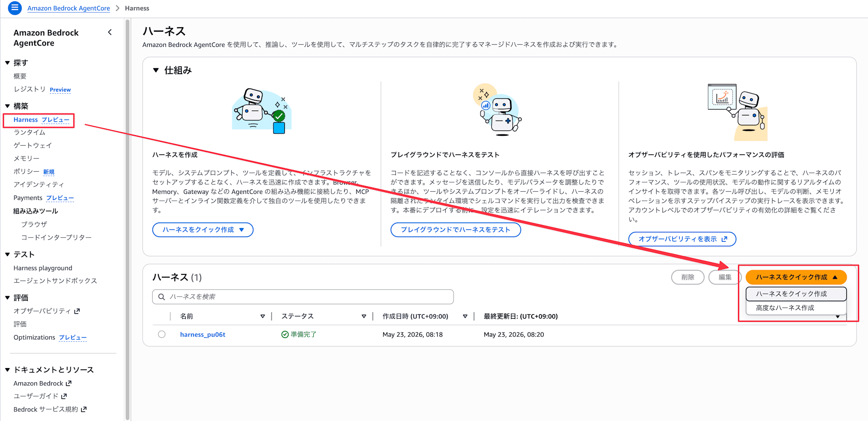This screenshot has width=868, height=421.
Task: Open オブザーバビリティ in the sidebar
Action: 42,311
